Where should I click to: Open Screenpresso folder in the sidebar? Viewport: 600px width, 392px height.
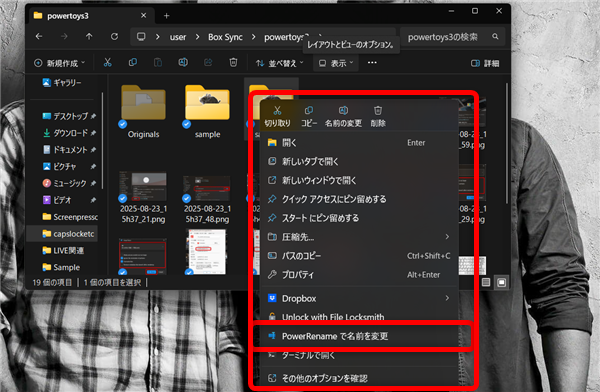pyautogui.click(x=70, y=217)
